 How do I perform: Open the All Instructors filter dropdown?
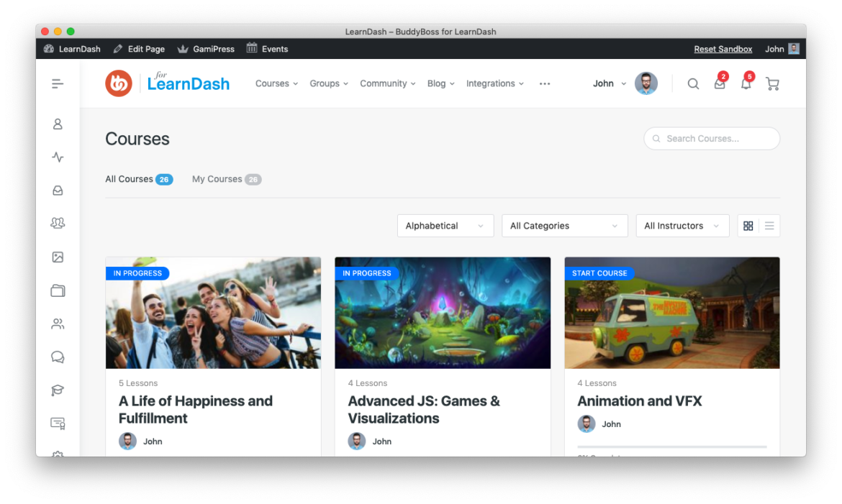click(x=682, y=226)
